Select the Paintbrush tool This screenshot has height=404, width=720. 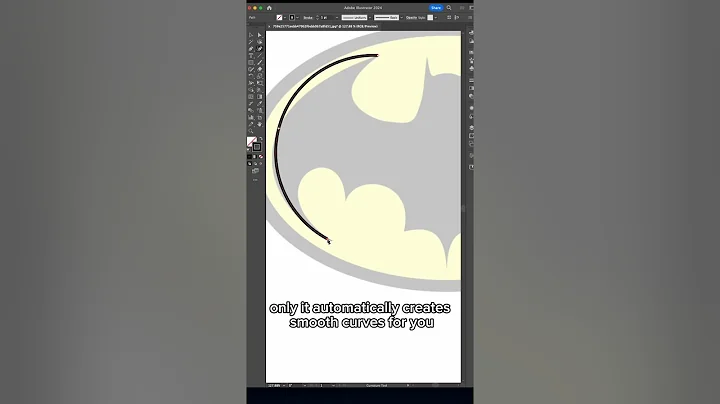coord(259,62)
